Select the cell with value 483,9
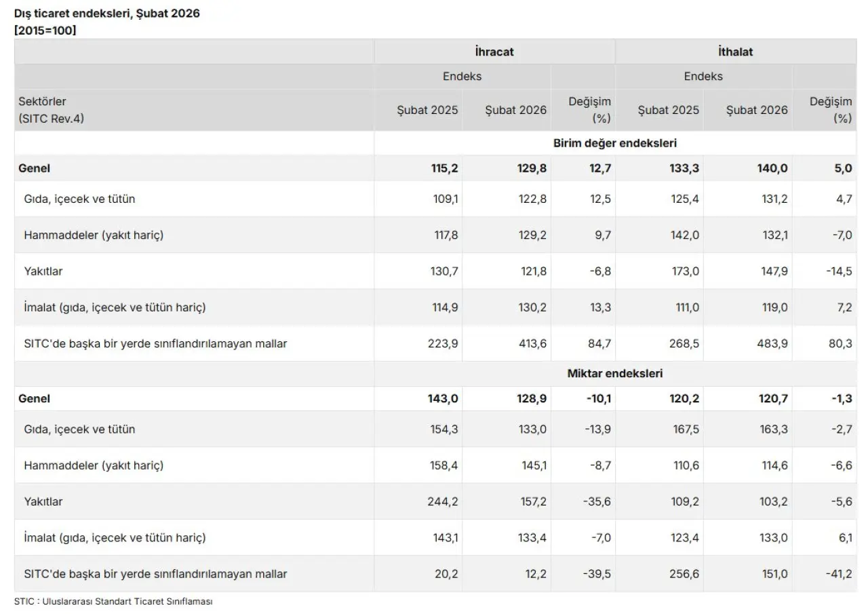 pyautogui.click(x=773, y=344)
